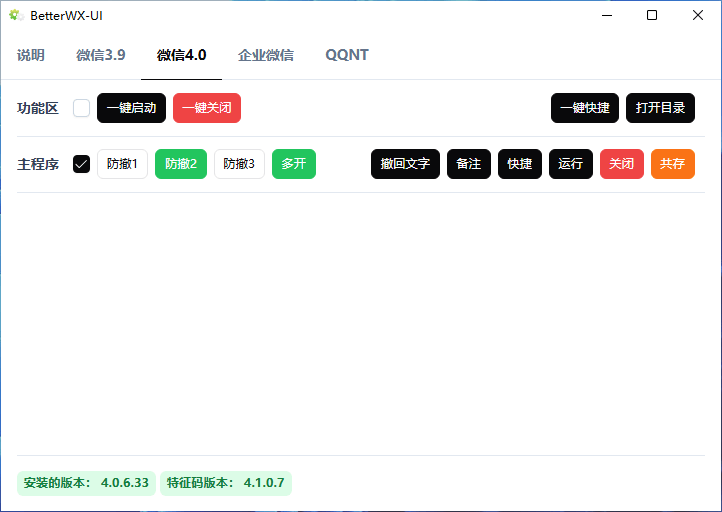The width and height of the screenshot is (722, 512).
Task: Click the 备注 button
Action: 468,164
